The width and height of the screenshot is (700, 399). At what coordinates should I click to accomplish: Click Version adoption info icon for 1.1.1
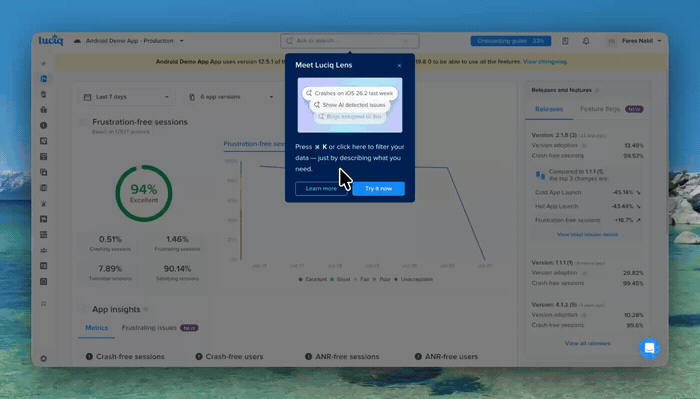click(x=584, y=273)
